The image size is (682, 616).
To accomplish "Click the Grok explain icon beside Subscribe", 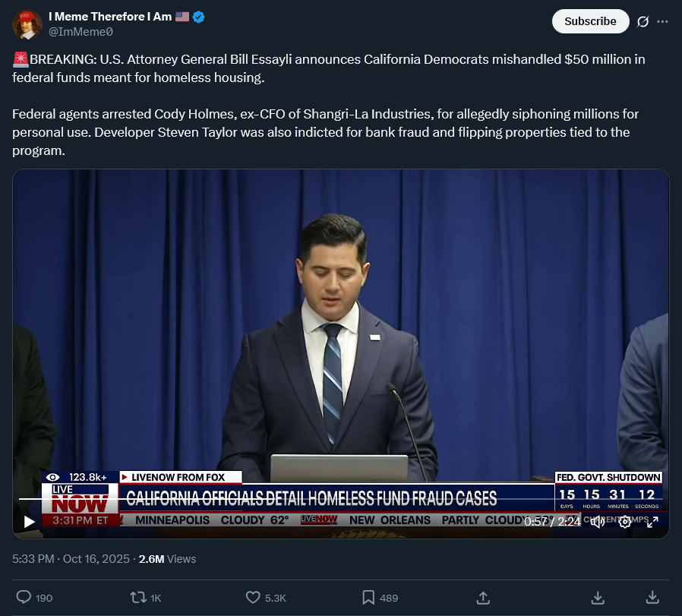I will pyautogui.click(x=643, y=21).
